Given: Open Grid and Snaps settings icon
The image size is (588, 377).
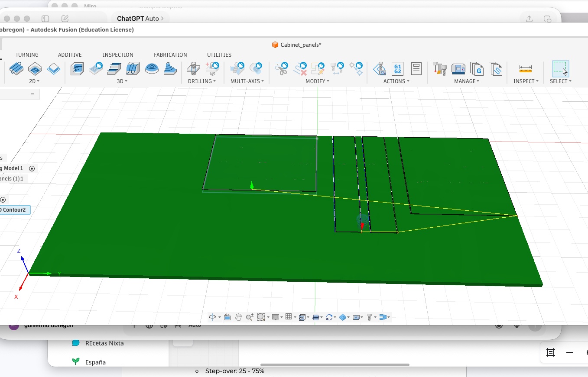Looking at the screenshot, I should tap(289, 317).
